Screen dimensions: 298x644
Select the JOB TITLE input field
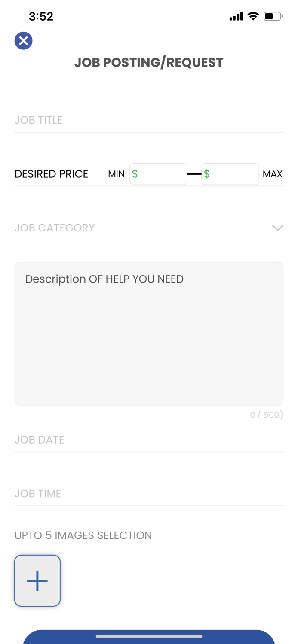tap(149, 120)
